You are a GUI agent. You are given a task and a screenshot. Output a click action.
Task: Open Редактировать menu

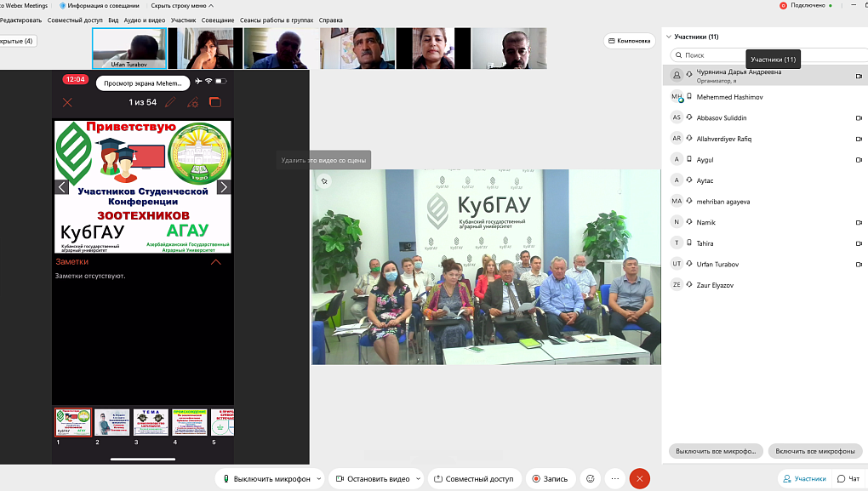click(x=20, y=20)
